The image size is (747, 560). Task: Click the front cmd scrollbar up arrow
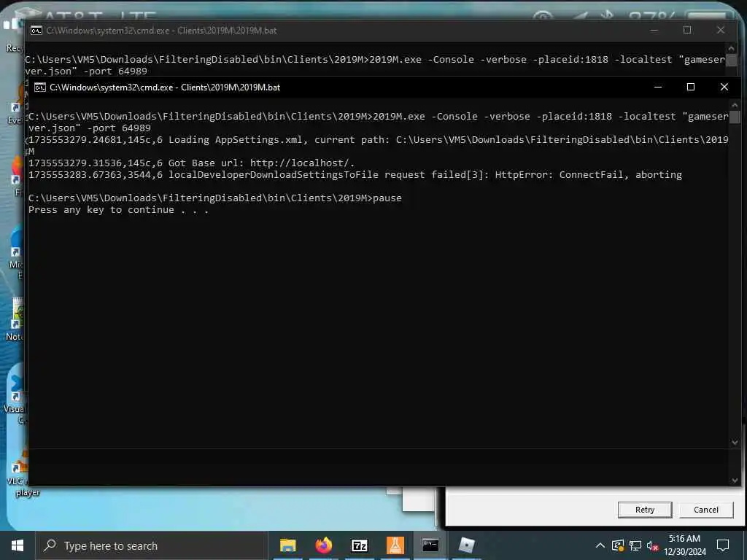point(734,105)
